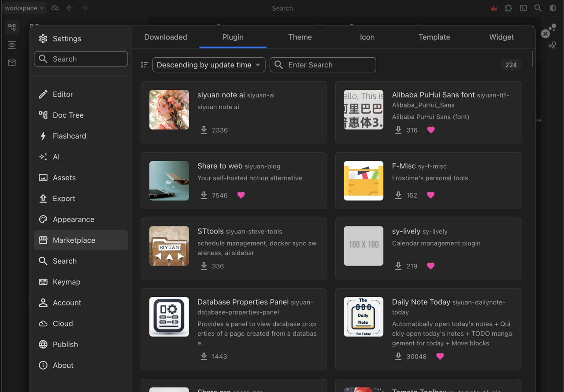Click download icon for F-Misc
Image resolution: width=564 pixels, height=392 pixels.
click(x=398, y=195)
